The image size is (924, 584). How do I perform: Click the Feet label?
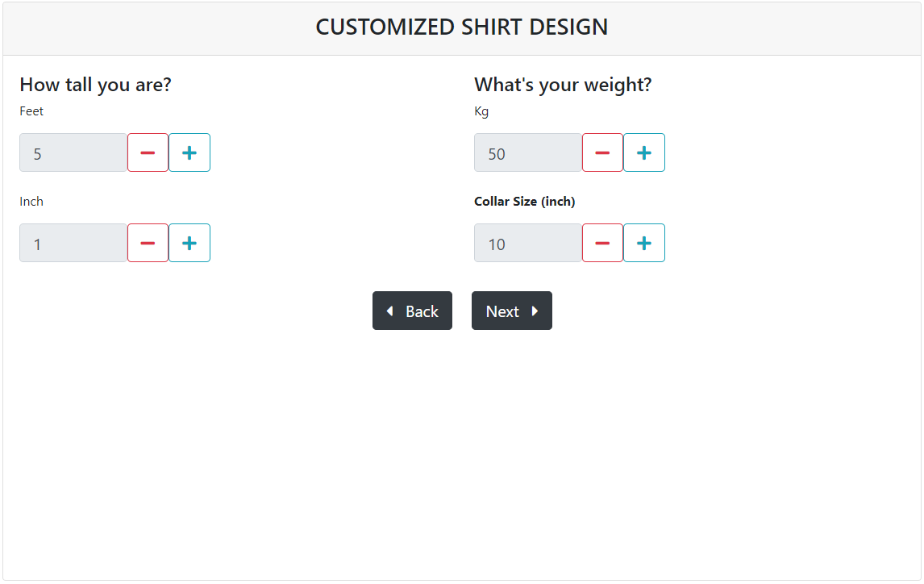click(31, 111)
